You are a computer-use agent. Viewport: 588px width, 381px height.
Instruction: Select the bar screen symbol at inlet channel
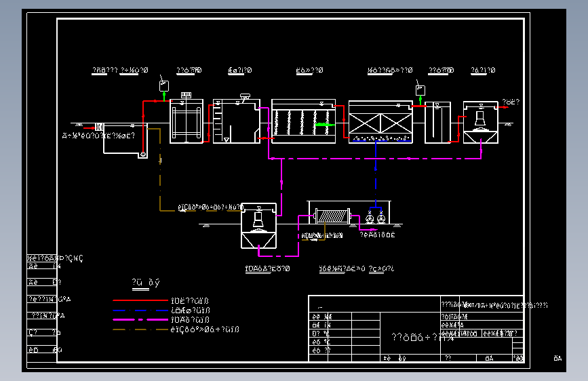[x=99, y=127]
